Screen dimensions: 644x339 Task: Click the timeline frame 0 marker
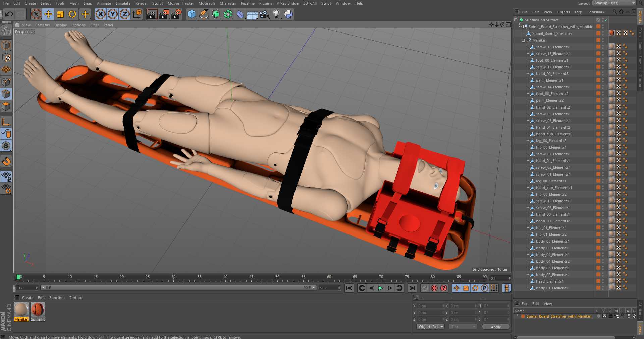coord(18,277)
